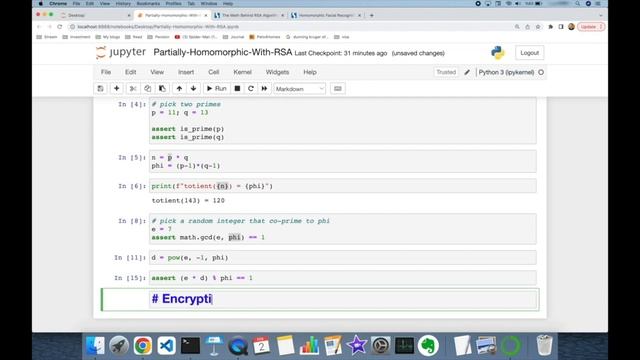Cut selected cells with the scissors icon
This screenshot has height=360, width=640.
133,89
